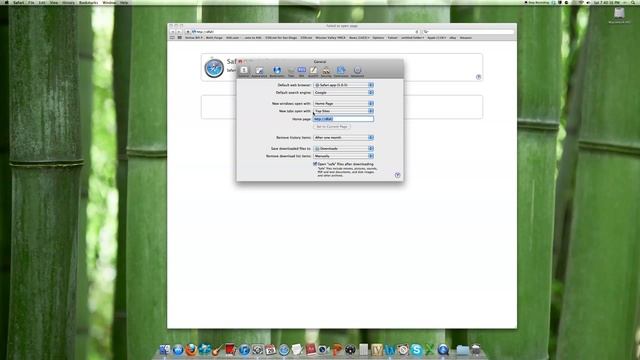The width and height of the screenshot is (640, 360).
Task: Open Remove history items dropdown
Action: coord(343,138)
